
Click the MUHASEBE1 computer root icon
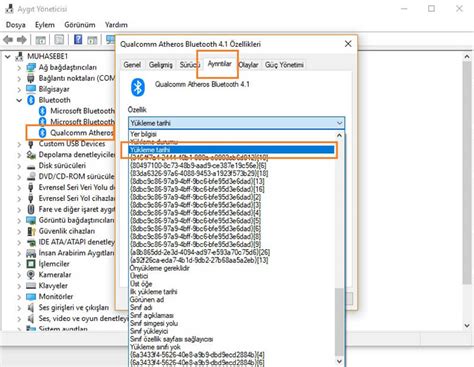coord(19,56)
